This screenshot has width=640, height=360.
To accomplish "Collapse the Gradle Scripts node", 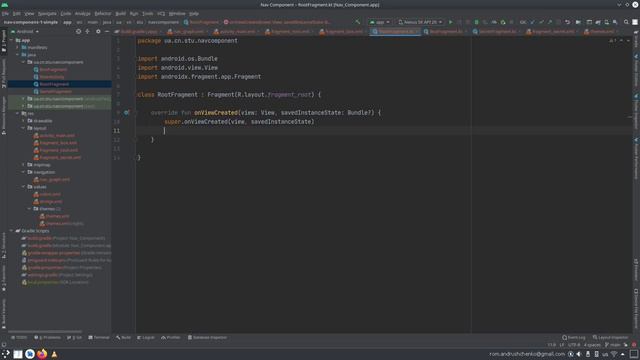I will coord(11,231).
